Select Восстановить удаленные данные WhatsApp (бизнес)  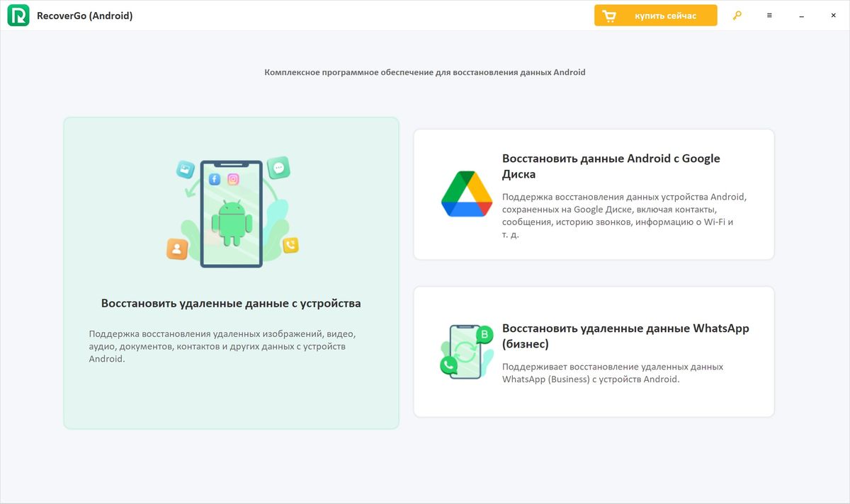tap(625, 336)
